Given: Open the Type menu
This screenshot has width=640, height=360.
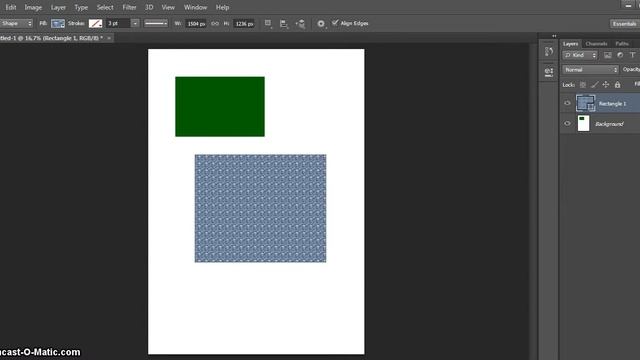Looking at the screenshot, I should coord(81,7).
